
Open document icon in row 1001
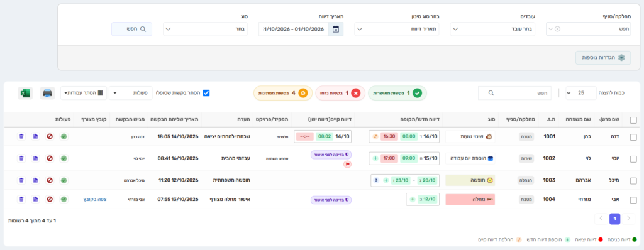[35, 136]
